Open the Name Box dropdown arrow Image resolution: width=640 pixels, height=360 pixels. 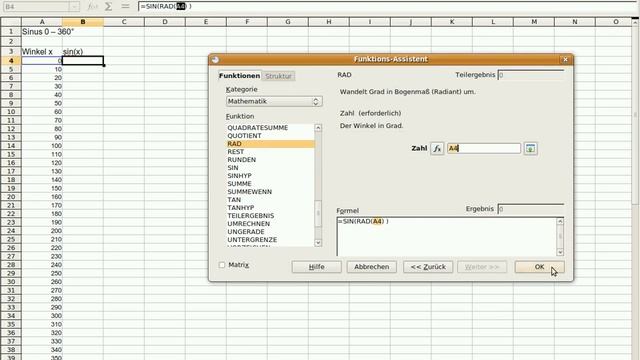tap(74, 7)
